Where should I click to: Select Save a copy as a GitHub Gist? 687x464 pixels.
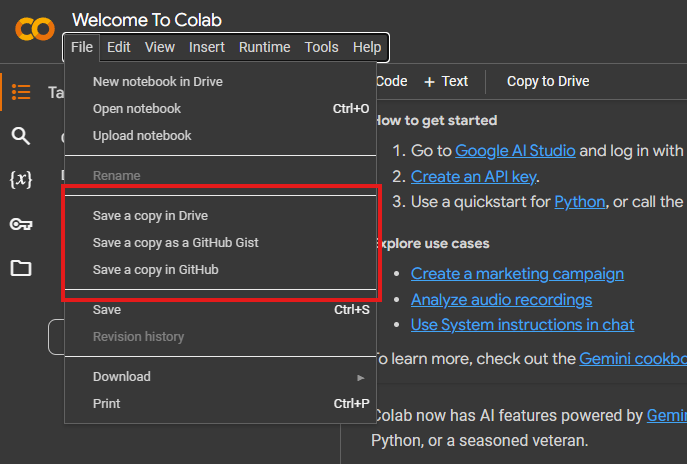tap(220, 243)
